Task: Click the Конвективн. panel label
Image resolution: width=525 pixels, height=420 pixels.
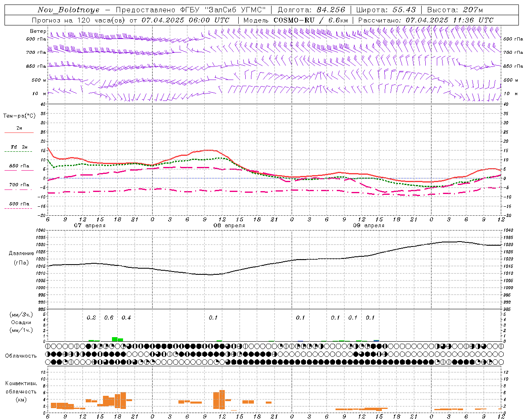Action: point(21,383)
